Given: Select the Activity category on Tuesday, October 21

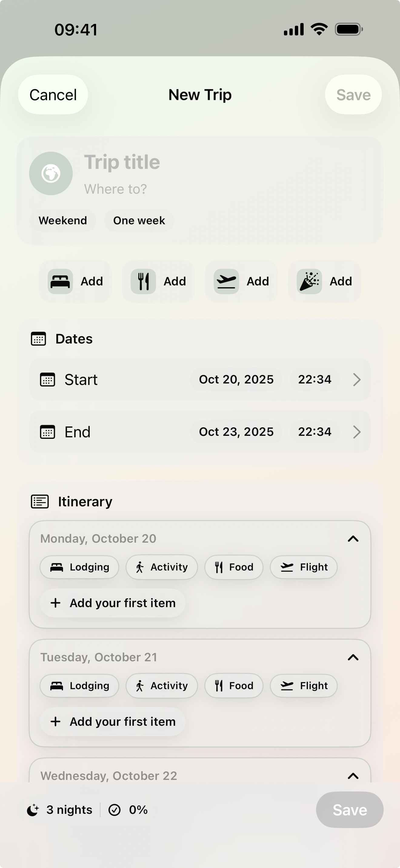Looking at the screenshot, I should pos(162,686).
